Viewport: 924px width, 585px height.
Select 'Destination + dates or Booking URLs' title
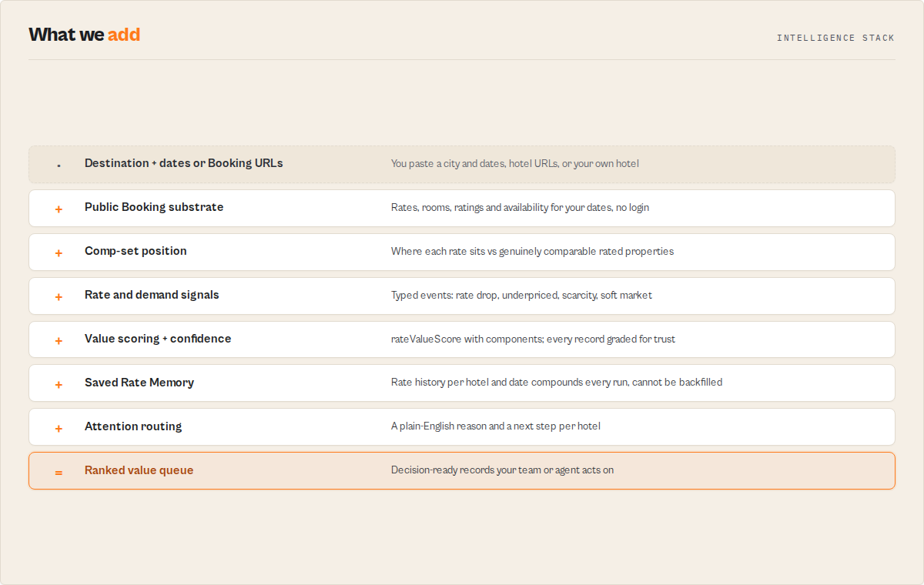pyautogui.click(x=184, y=163)
